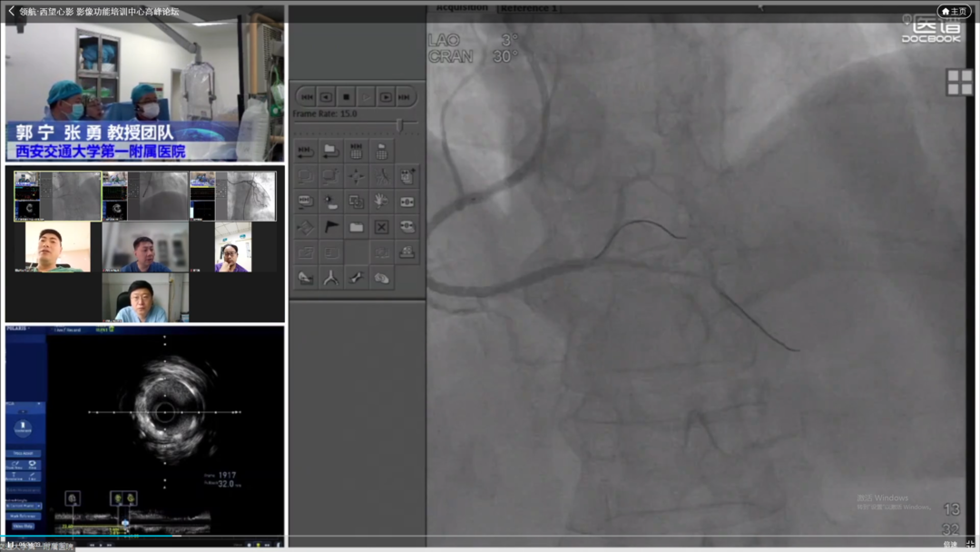Open the 主页 home page button

954,12
